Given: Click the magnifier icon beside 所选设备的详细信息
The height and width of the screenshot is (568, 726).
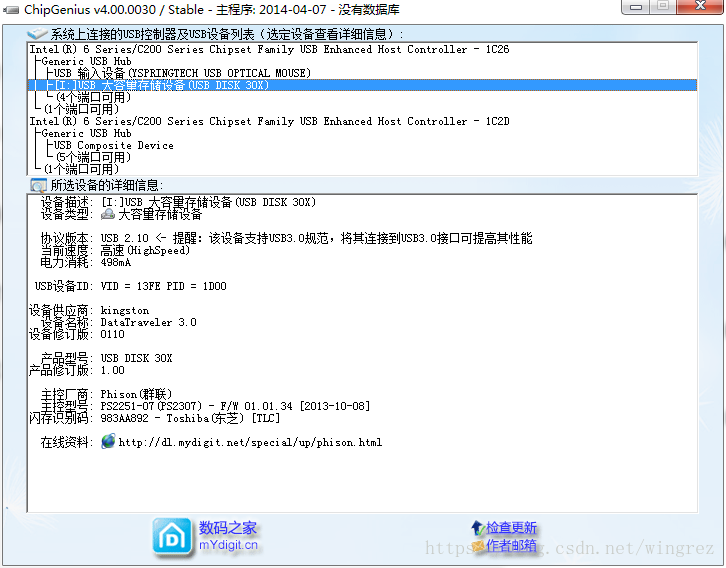Looking at the screenshot, I should tap(38, 185).
